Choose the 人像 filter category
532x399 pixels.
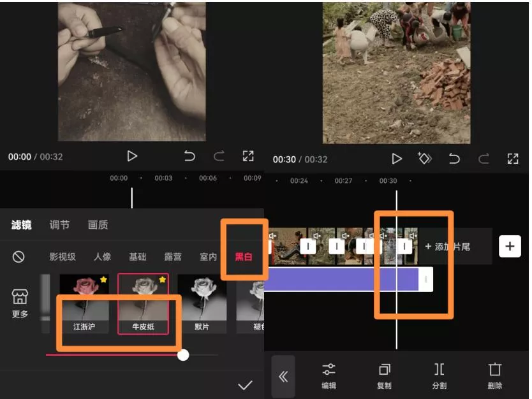[102, 257]
